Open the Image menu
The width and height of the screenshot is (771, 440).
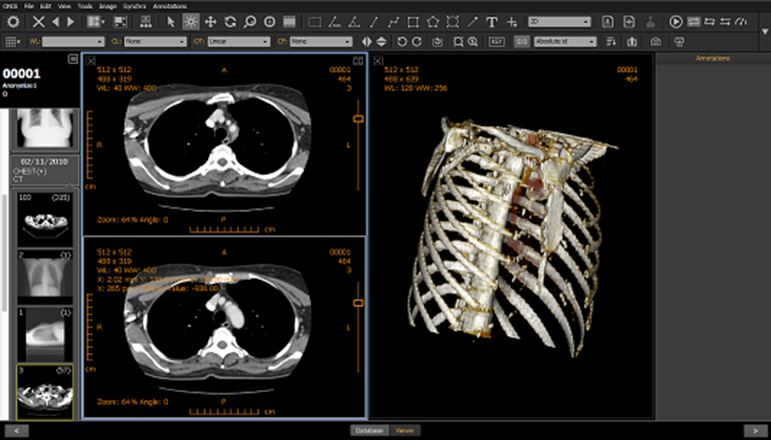tap(108, 6)
